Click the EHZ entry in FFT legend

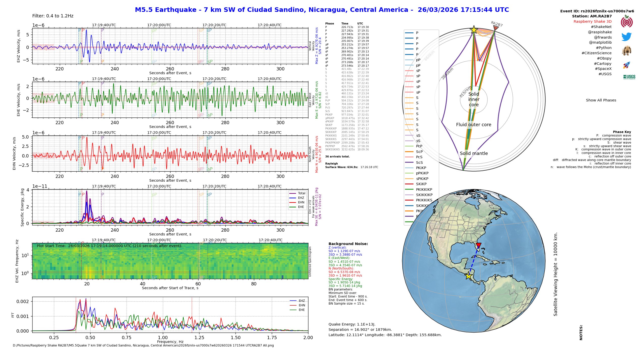tap(302, 301)
